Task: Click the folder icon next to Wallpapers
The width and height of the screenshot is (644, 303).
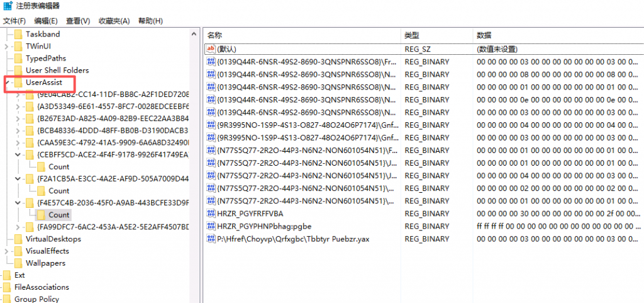Action: [18, 263]
